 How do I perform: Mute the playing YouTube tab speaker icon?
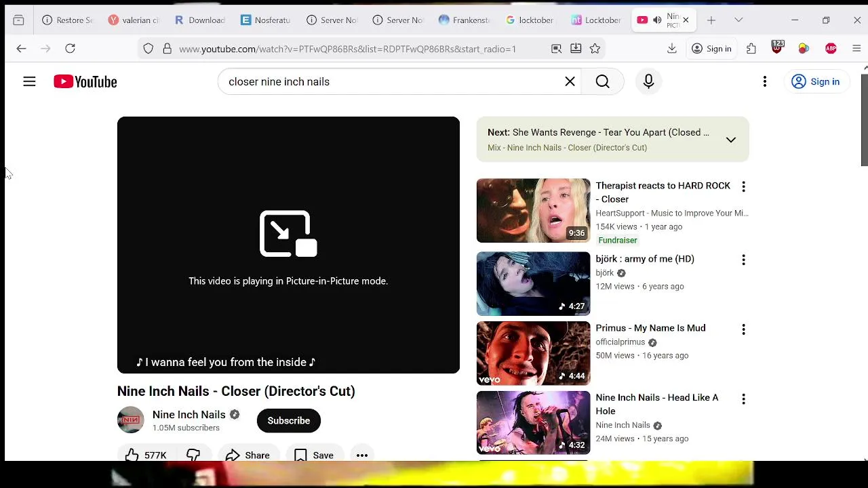coord(657,20)
